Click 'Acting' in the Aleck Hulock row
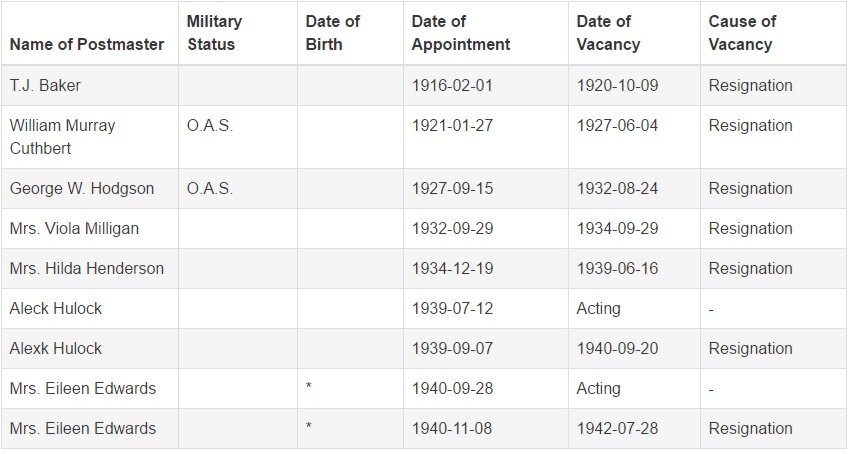Viewport: 851px width, 454px height. tap(599, 309)
